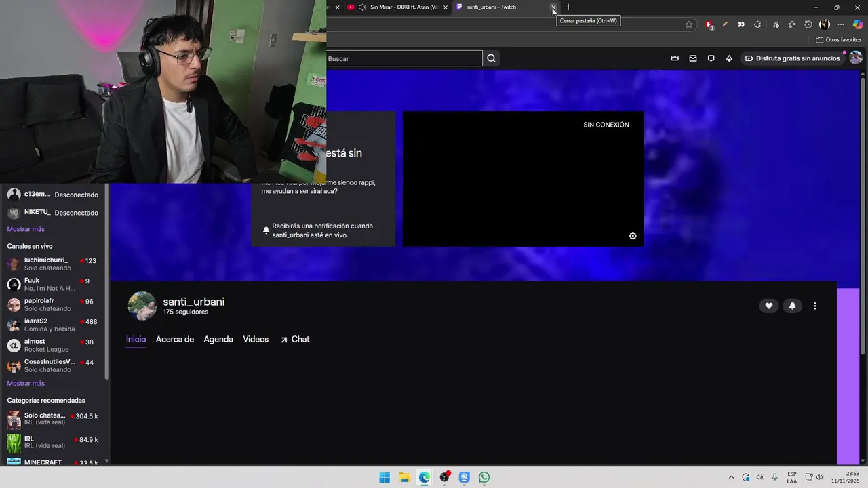Open the color picker pen extension
868x488 pixels.
click(x=725, y=24)
